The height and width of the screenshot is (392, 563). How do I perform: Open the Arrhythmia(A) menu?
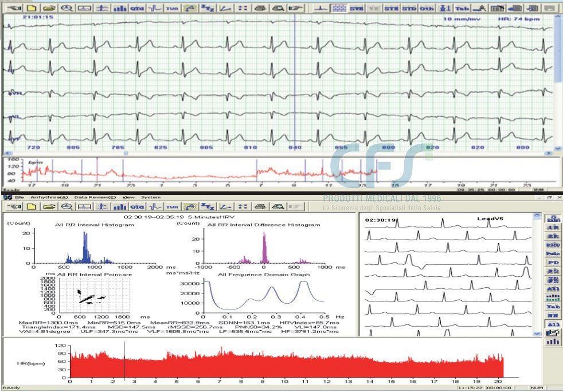click(48, 197)
